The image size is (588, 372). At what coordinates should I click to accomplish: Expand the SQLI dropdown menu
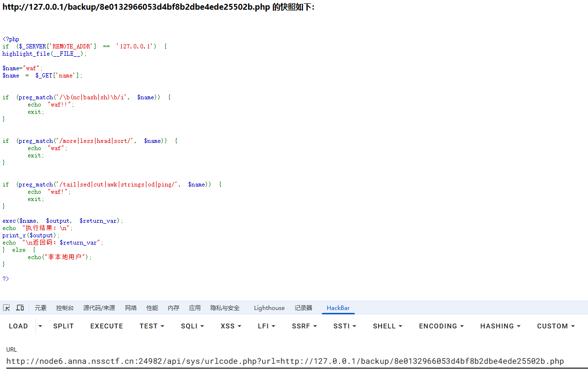[x=192, y=326]
